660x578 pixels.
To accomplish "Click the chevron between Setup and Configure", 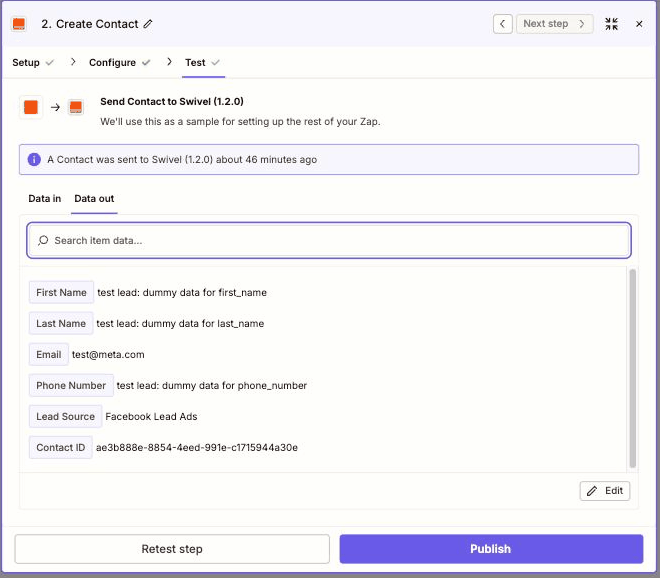I will pos(73,62).
